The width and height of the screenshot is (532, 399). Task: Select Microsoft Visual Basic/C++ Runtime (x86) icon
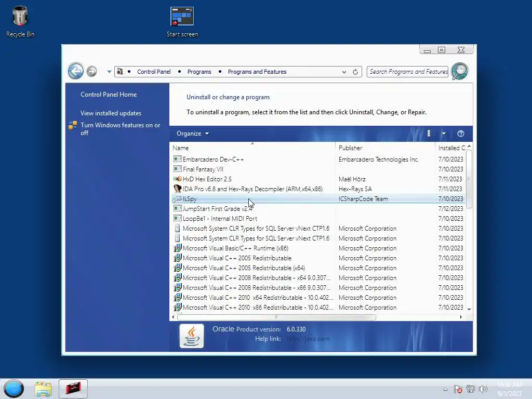point(177,248)
